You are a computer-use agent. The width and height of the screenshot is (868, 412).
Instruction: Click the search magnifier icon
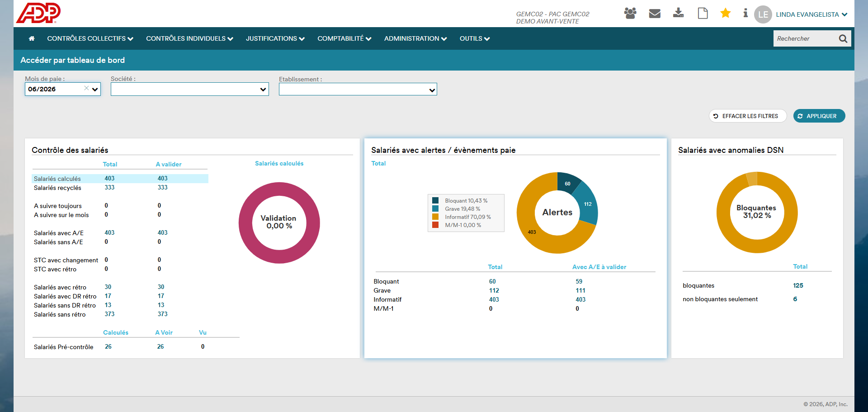(x=843, y=38)
